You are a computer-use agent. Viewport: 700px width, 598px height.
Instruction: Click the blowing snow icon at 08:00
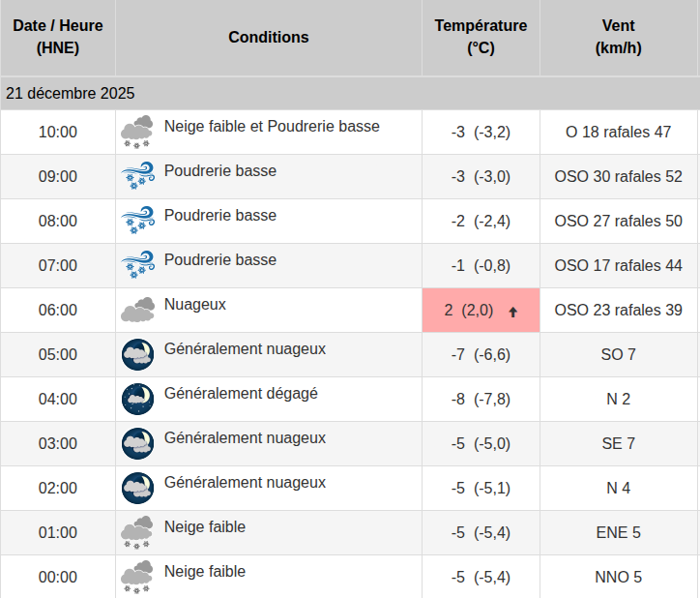click(137, 221)
